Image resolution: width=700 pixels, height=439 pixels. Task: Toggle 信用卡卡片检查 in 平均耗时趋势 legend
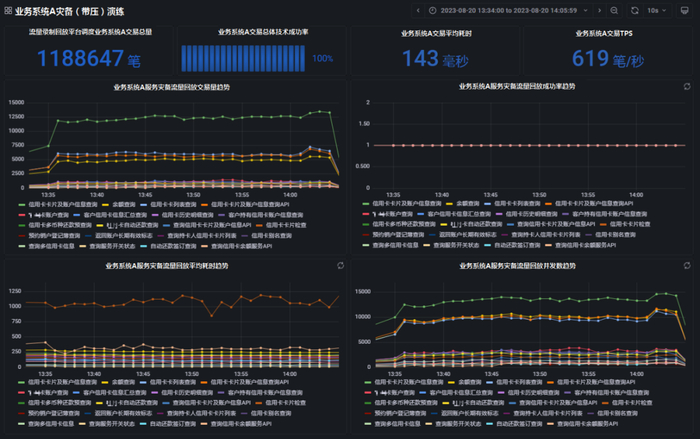pos(286,403)
